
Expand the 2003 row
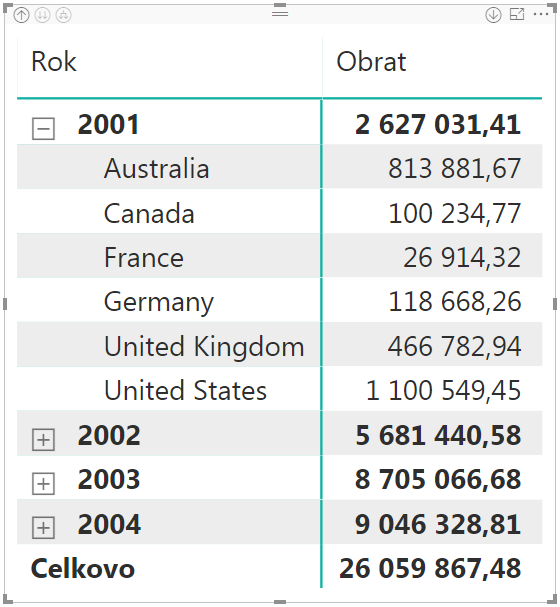(43, 484)
